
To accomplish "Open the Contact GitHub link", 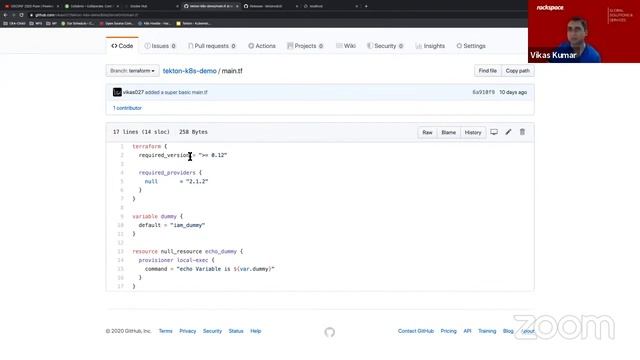I will coord(416,331).
